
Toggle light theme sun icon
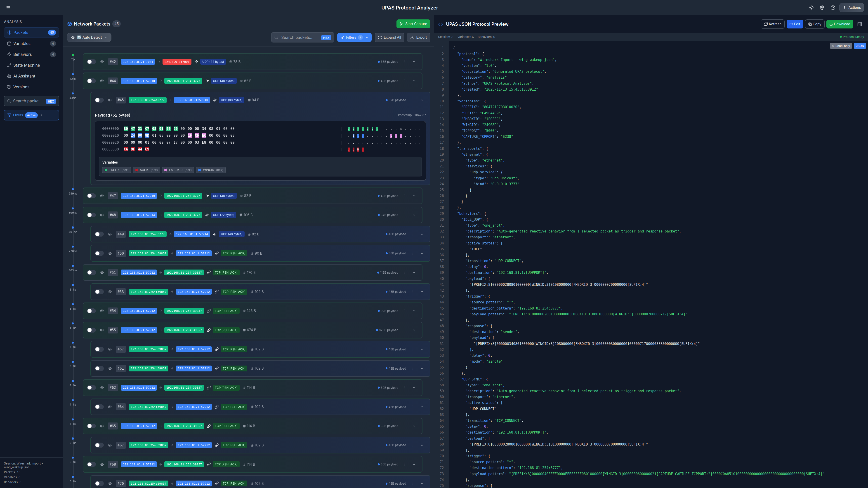811,7
